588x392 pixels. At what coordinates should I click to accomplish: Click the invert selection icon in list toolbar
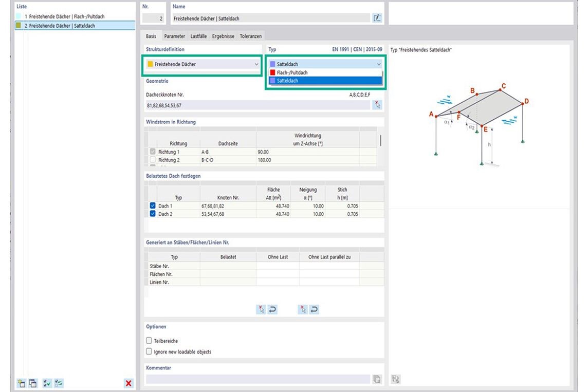(59, 383)
